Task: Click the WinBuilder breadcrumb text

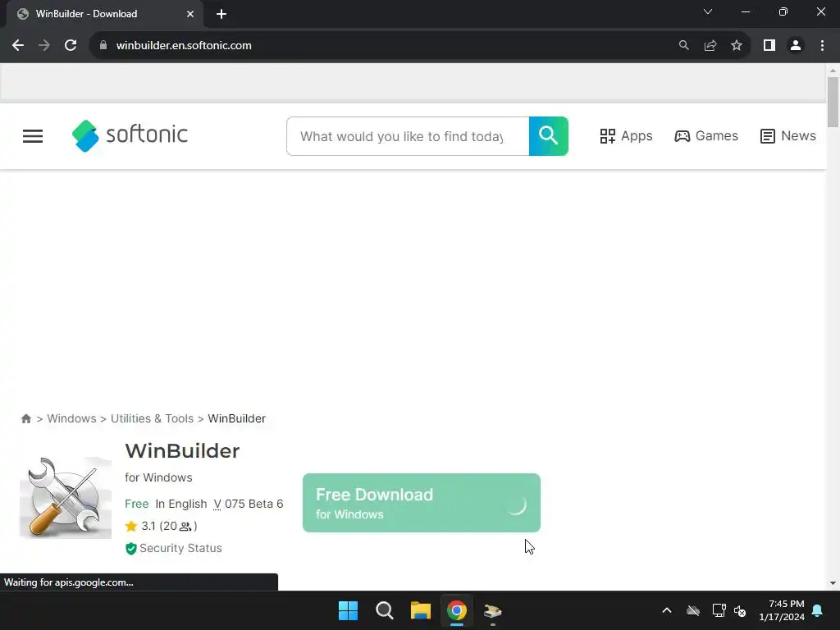Action: click(237, 418)
